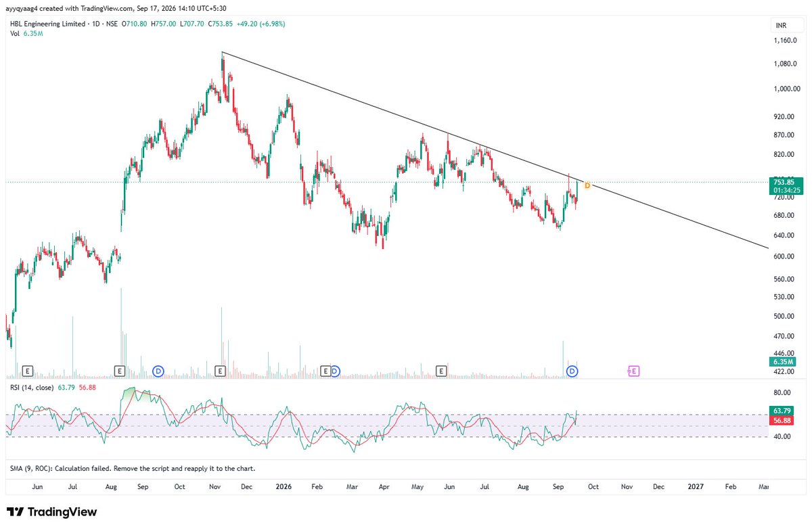Click the H757.00 high value in header
812x529 pixels.
(x=162, y=24)
